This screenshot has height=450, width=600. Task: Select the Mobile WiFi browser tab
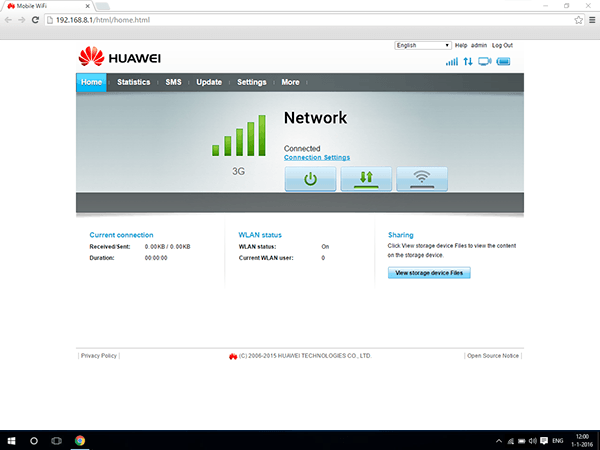coord(48,6)
